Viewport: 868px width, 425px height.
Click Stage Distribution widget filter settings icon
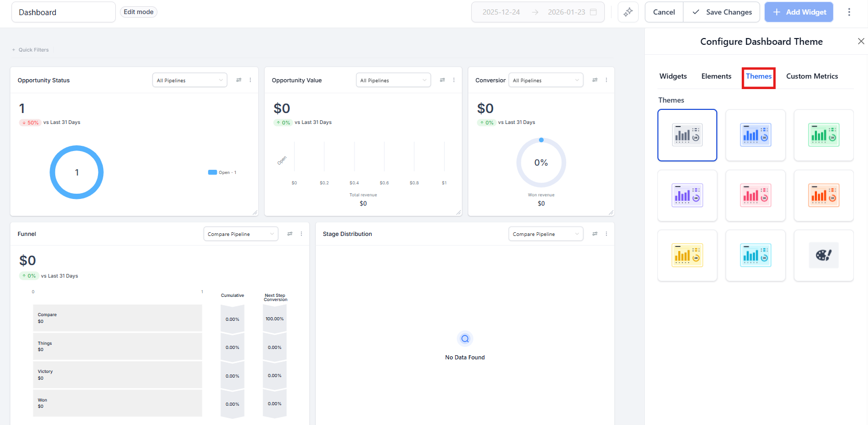[x=595, y=234]
